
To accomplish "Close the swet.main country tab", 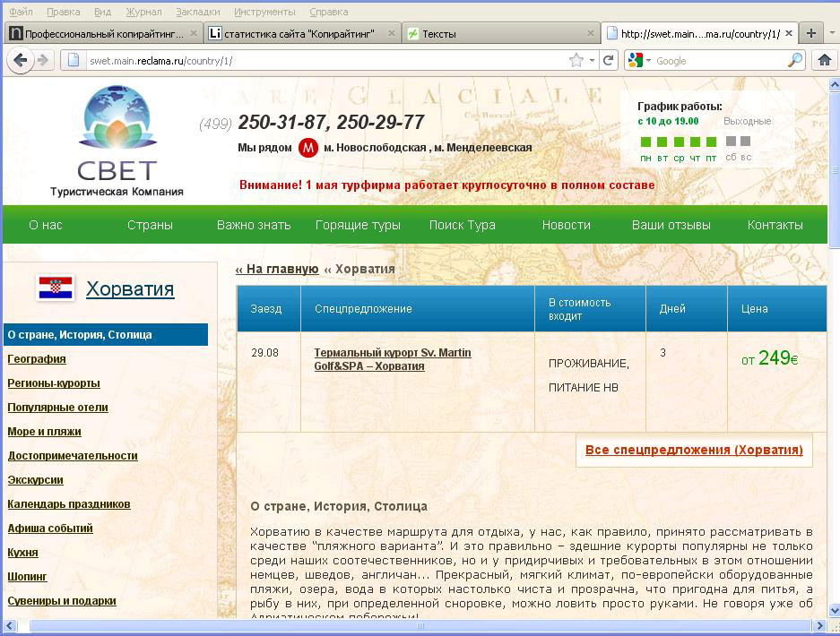I will [x=789, y=33].
